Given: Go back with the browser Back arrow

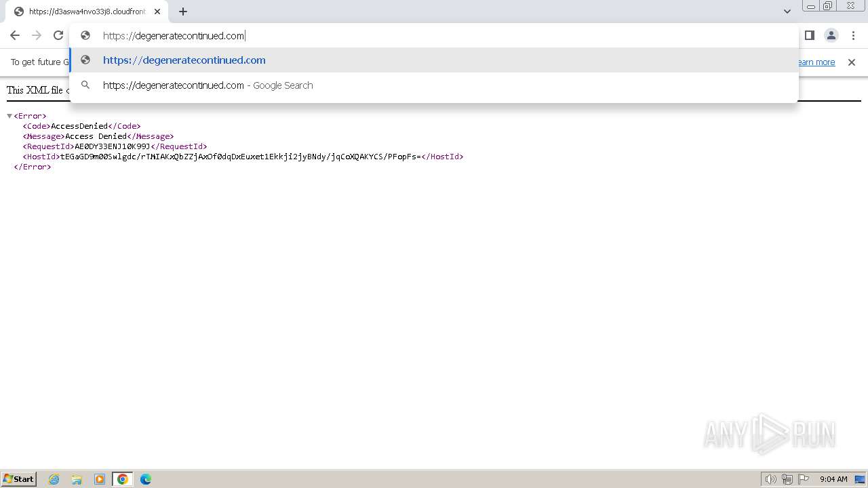Looking at the screenshot, I should [x=15, y=35].
